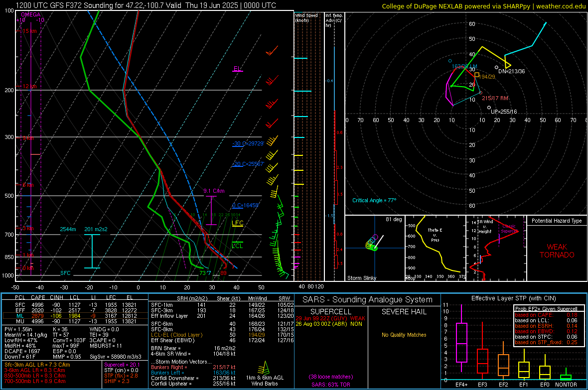Click the DCAPE = 1697 value
Image resolution: width=588 pixels, height=390 pixels.
point(22,351)
